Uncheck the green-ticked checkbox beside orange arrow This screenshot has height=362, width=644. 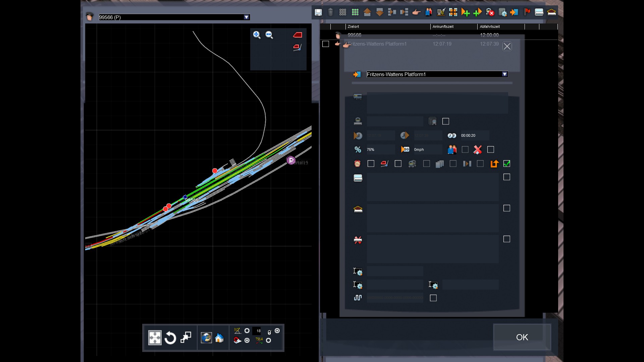[507, 164]
